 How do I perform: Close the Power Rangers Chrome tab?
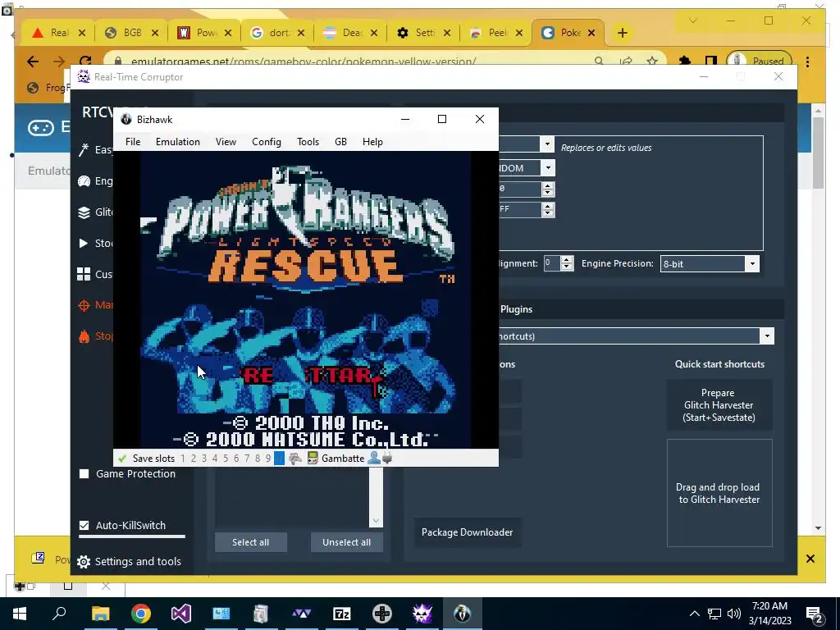click(x=228, y=33)
